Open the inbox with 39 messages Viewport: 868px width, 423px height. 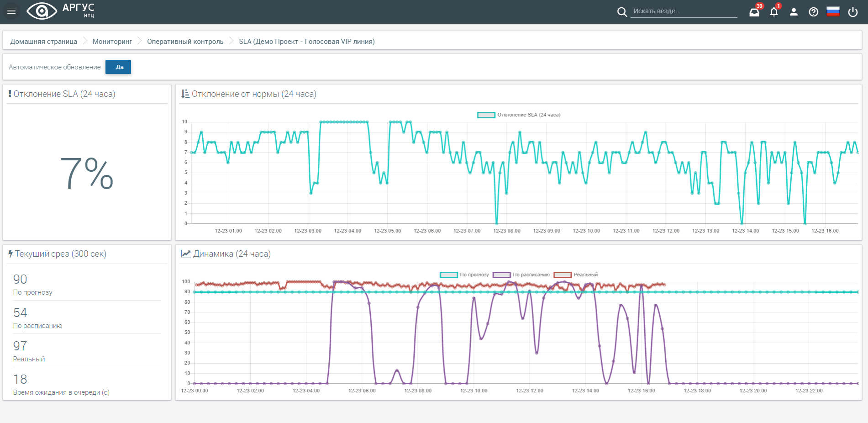click(x=754, y=12)
